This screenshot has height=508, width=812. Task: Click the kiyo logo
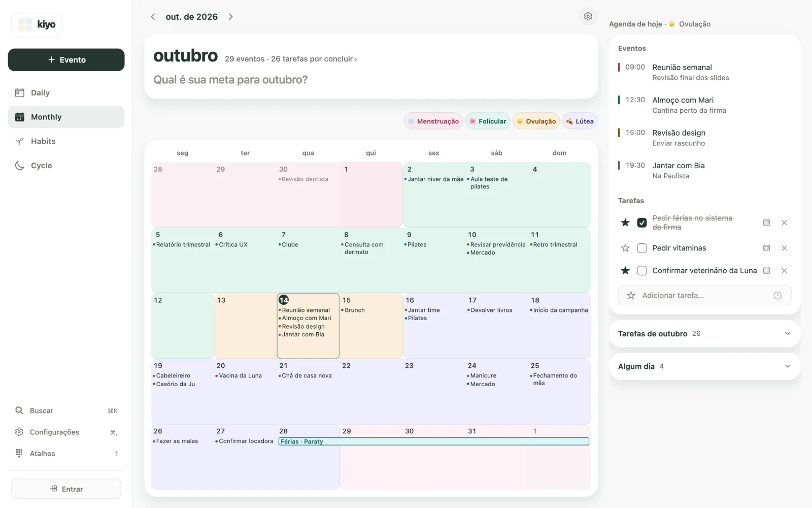tap(37, 24)
